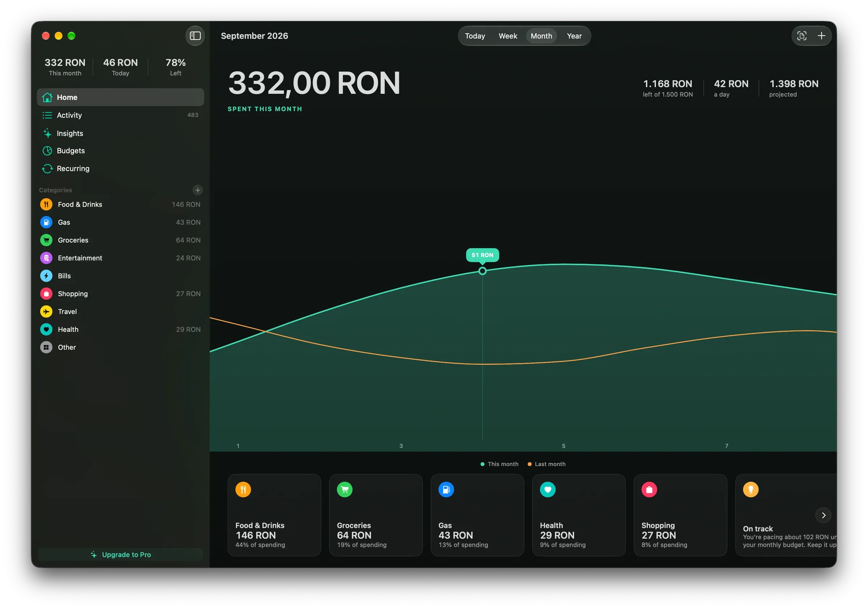The width and height of the screenshot is (868, 609).
Task: Toggle Last month legend item
Action: click(x=546, y=464)
